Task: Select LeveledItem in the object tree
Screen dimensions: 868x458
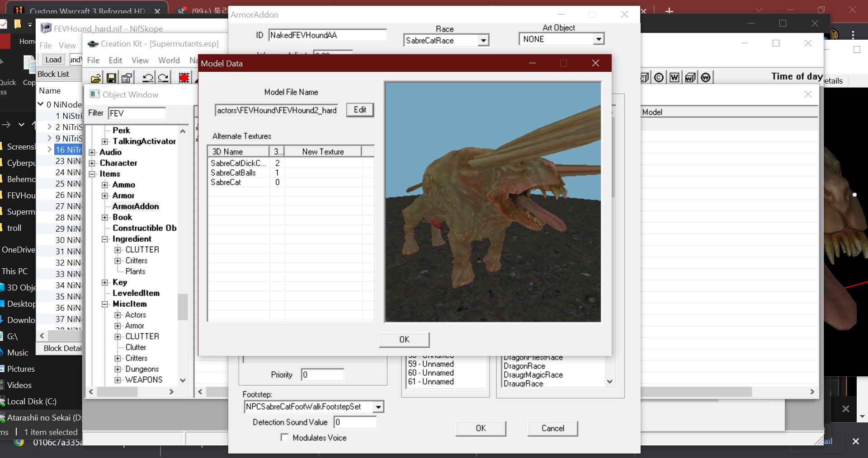Action: coord(136,293)
